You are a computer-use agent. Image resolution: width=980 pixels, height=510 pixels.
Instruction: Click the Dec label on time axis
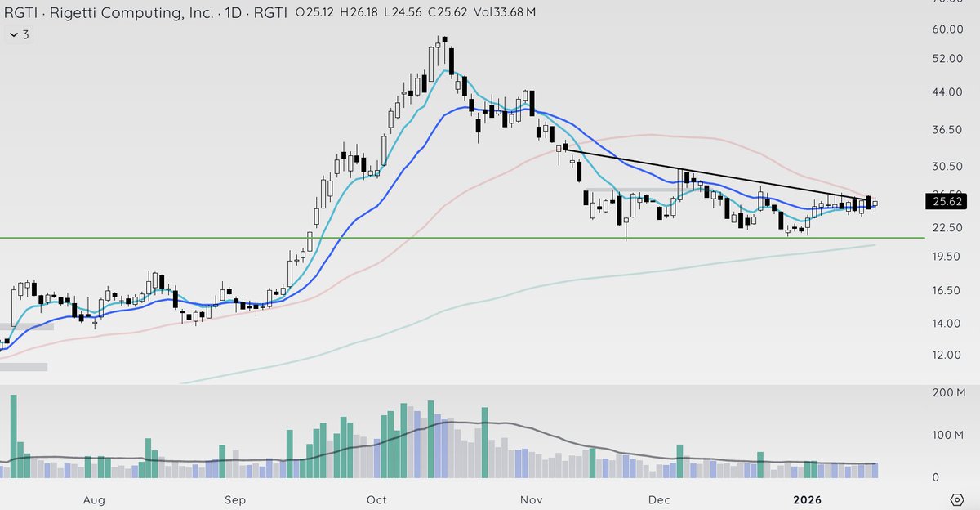tap(659, 499)
